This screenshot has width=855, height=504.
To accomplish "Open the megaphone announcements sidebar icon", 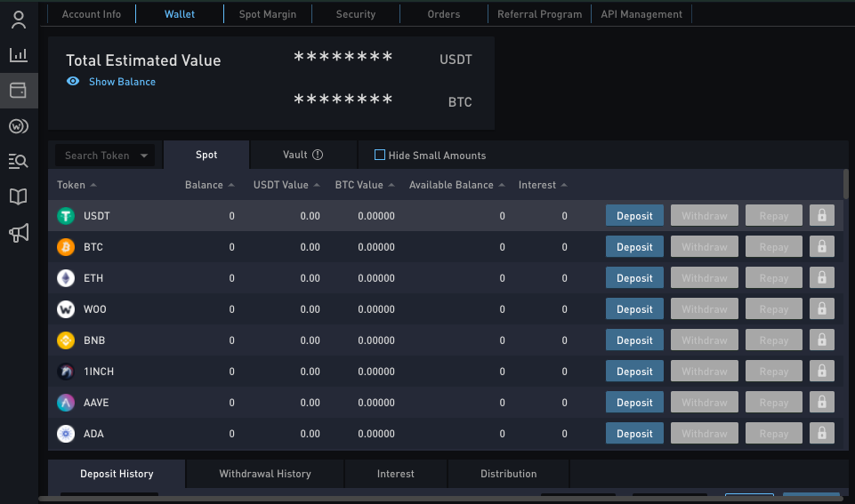I will tap(19, 233).
